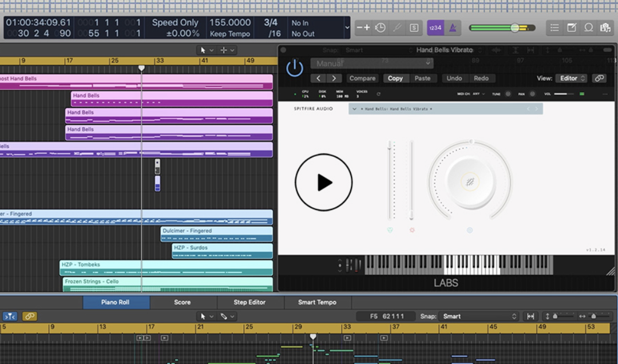Open the List Editors panel
618x364 pixels.
tap(554, 27)
